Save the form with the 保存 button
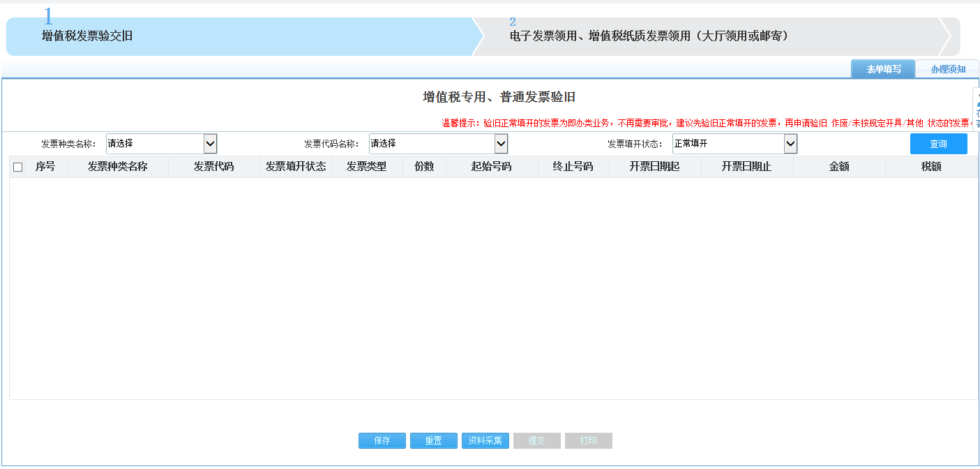Screen dimensions: 980x469 382,440
